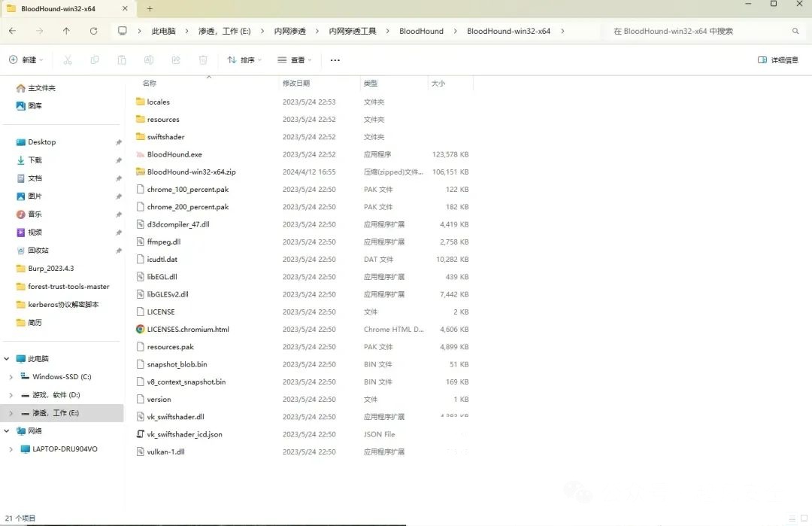Go up one folder level
This screenshot has height=526, width=812.
pyautogui.click(x=66, y=31)
